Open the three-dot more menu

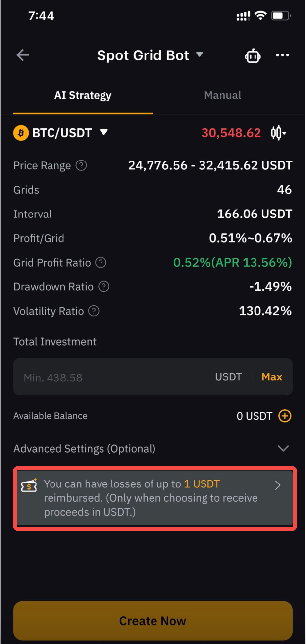(282, 55)
